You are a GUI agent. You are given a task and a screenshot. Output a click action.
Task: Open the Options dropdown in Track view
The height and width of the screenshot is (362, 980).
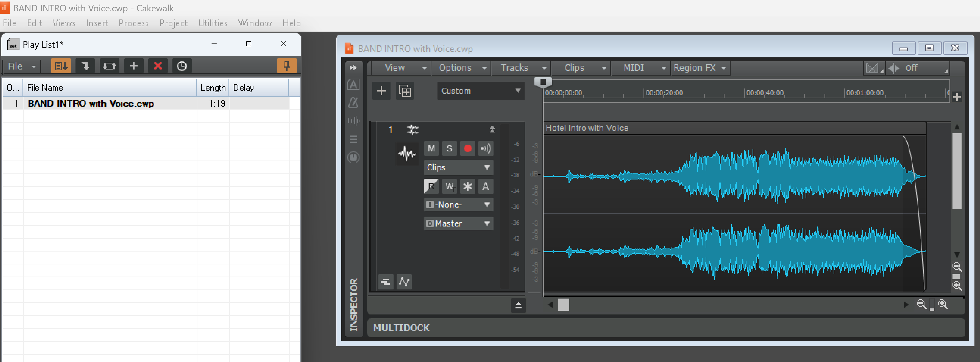(461, 68)
